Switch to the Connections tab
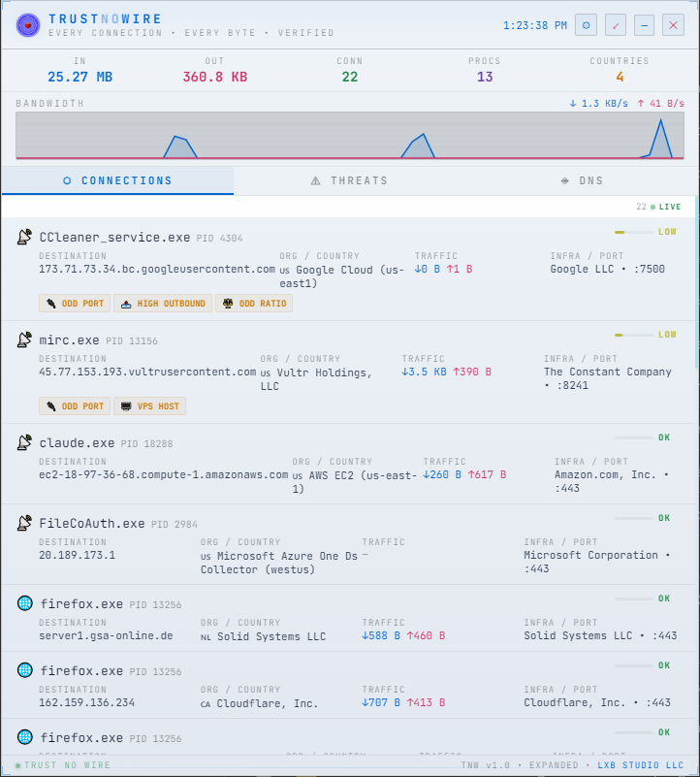Image resolution: width=700 pixels, height=777 pixels. [x=117, y=180]
